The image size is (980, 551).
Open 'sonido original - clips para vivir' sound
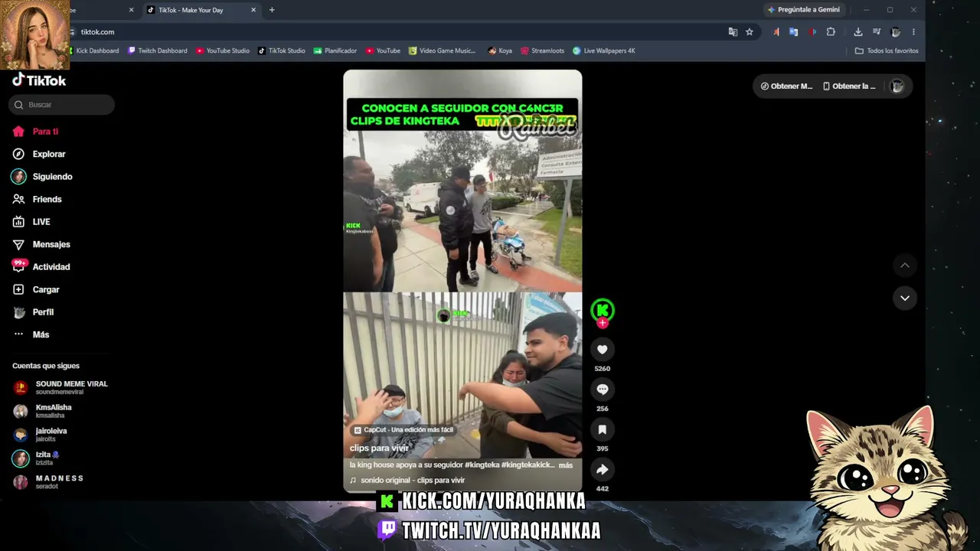pos(407,481)
